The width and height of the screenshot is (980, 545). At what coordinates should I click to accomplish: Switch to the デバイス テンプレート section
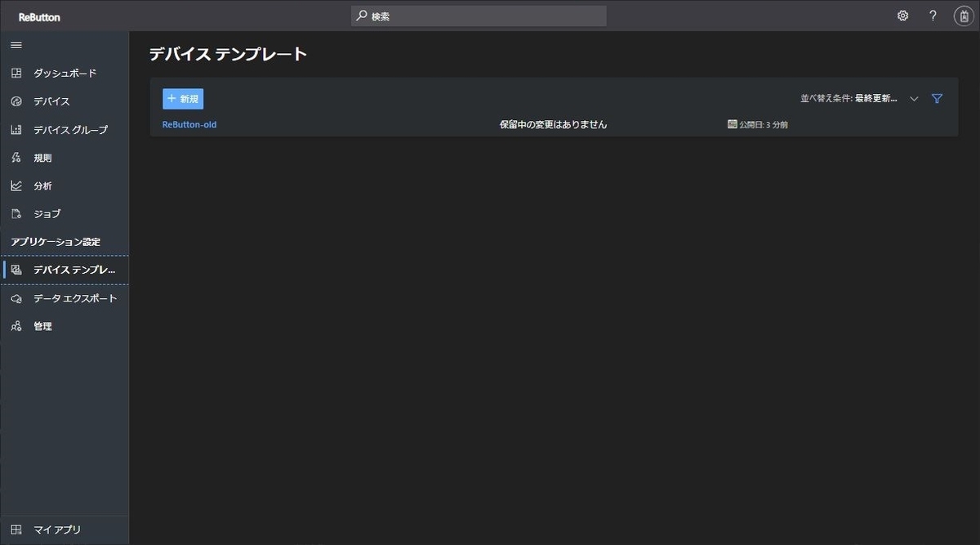click(x=16, y=270)
